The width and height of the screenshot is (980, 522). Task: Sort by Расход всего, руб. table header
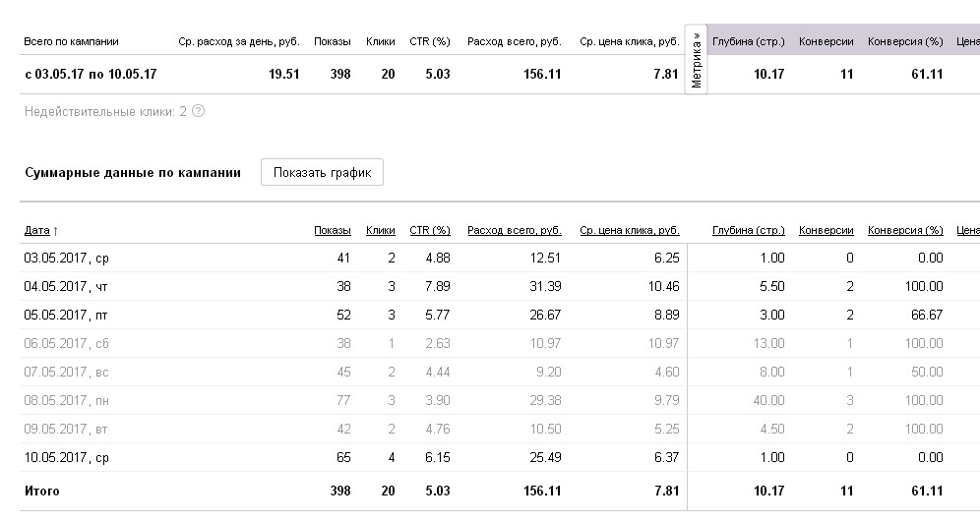pyautogui.click(x=514, y=231)
